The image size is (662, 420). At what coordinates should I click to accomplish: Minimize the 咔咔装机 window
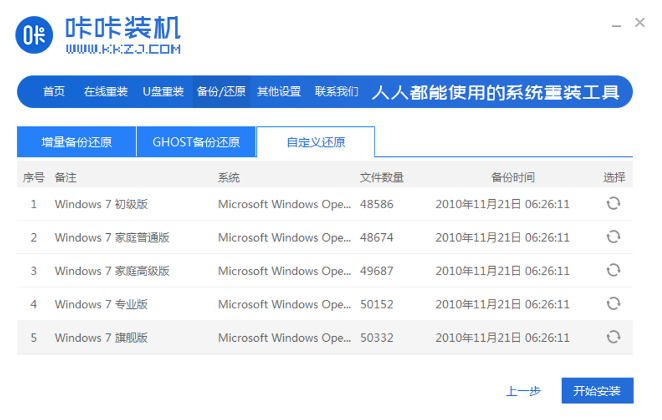[x=616, y=25]
